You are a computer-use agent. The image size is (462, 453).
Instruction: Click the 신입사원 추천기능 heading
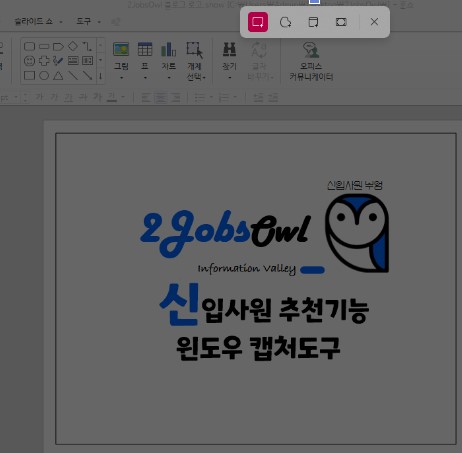click(264, 305)
